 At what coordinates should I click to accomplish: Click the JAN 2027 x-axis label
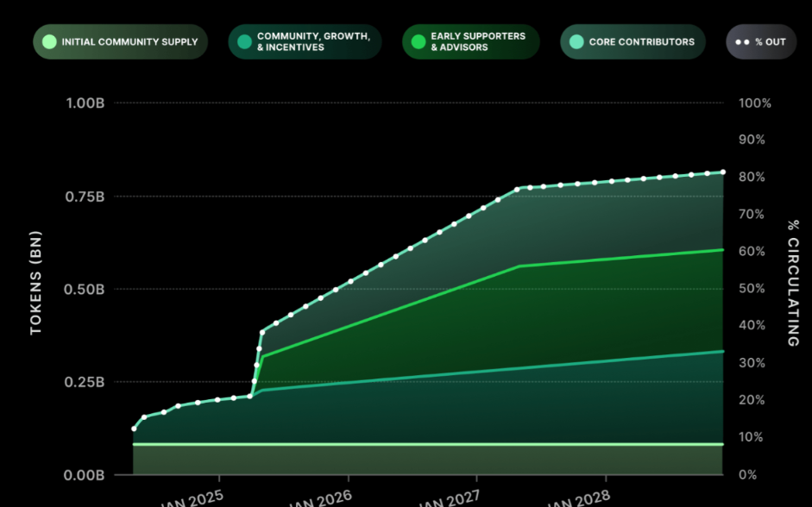point(450,499)
